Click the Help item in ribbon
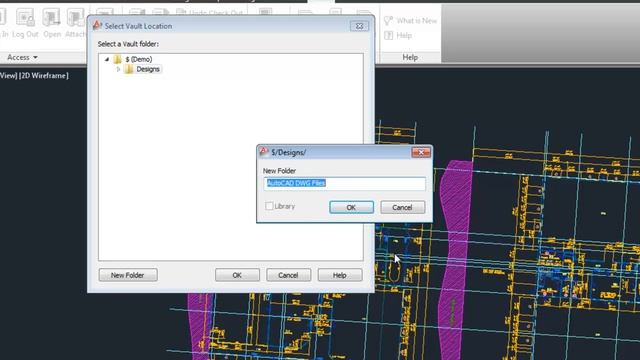Viewport: 640px width, 360px height. pos(398,36)
